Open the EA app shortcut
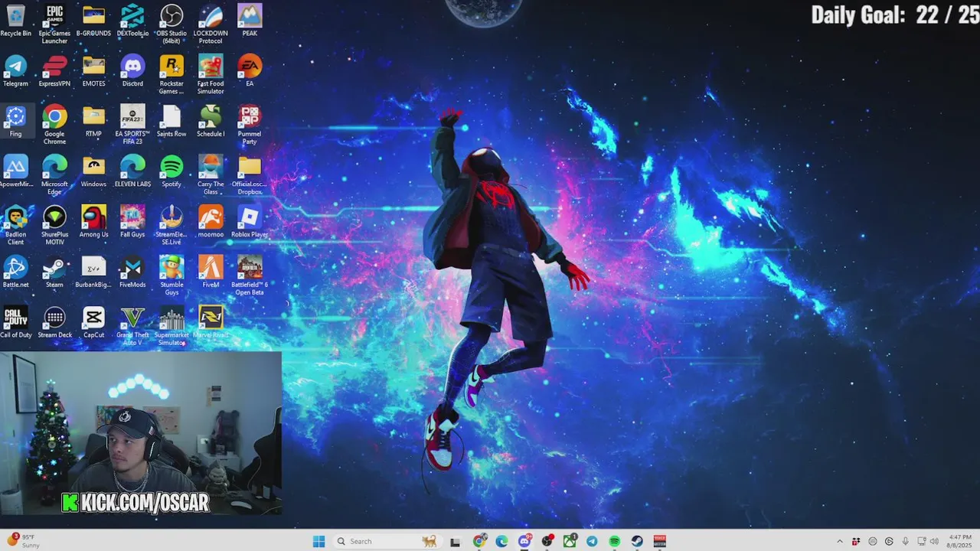Image resolution: width=980 pixels, height=551 pixels. coord(250,71)
